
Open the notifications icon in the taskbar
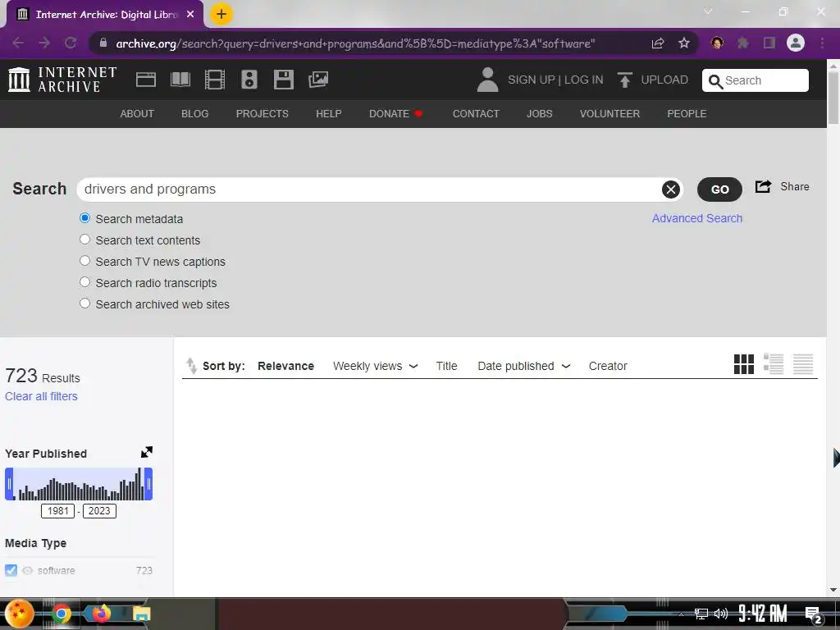click(813, 614)
